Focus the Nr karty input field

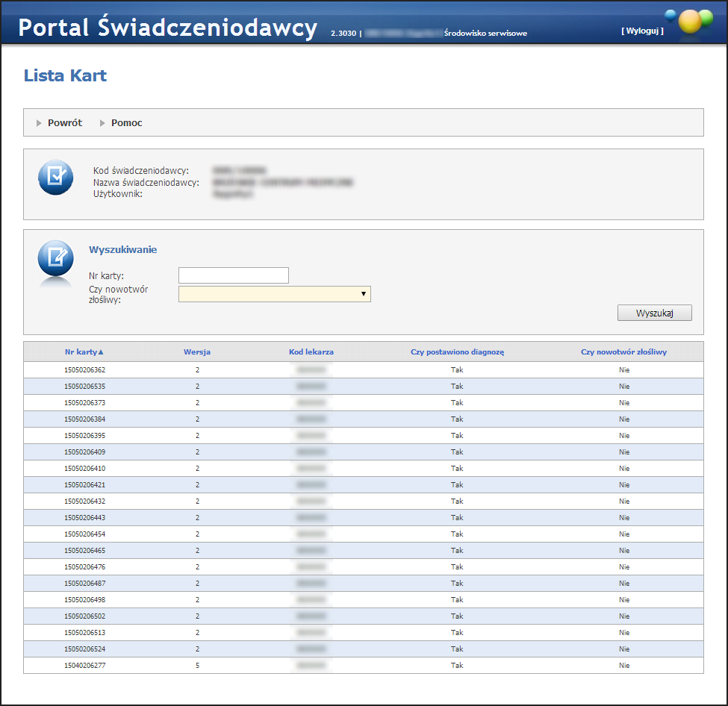233,275
